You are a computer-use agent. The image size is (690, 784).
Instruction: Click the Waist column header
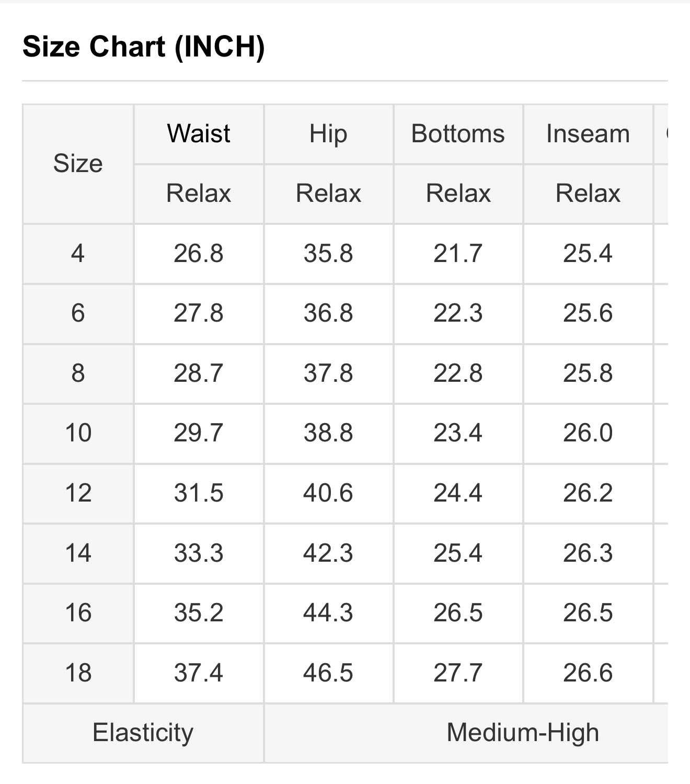point(199,133)
